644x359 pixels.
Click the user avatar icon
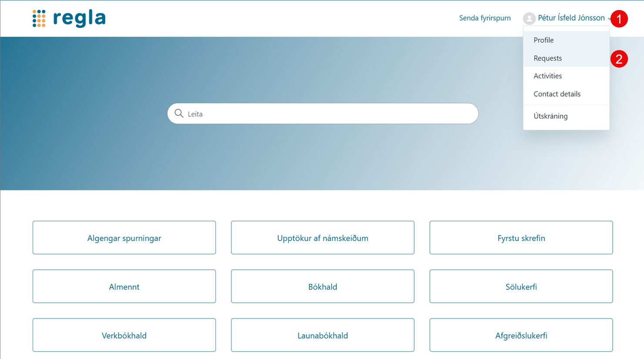[529, 18]
